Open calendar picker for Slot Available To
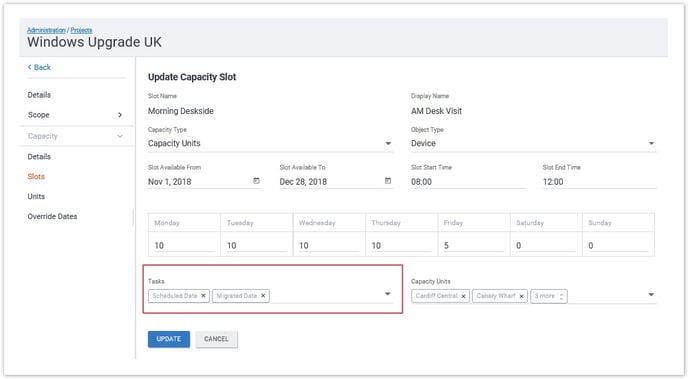Screen dimensions: 688x379 388,181
